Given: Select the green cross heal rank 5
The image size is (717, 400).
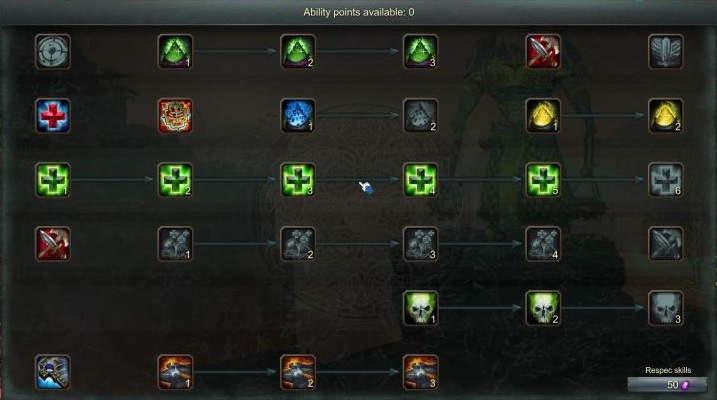Looking at the screenshot, I should pyautogui.click(x=543, y=180).
